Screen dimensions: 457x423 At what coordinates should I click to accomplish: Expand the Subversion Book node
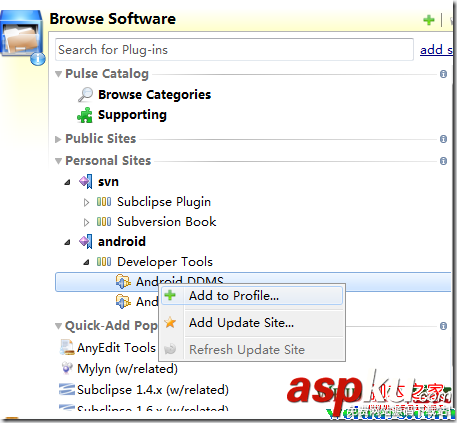[x=86, y=222]
